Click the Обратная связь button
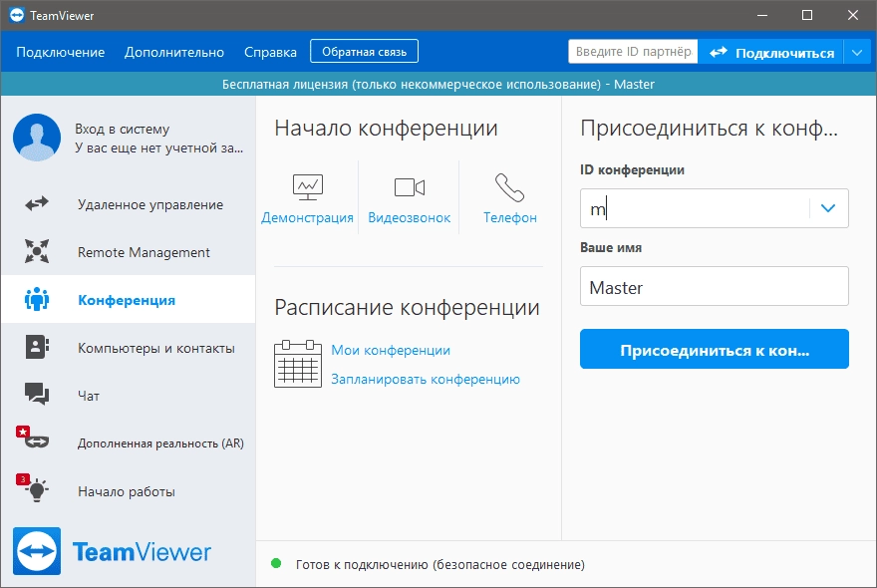The width and height of the screenshot is (877, 588). coord(364,52)
